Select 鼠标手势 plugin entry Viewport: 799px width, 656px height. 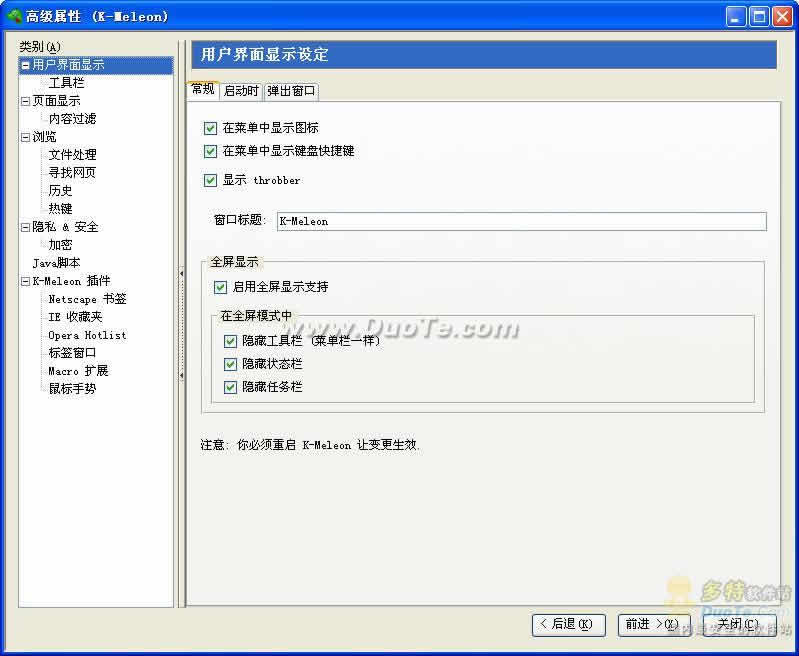coord(72,388)
